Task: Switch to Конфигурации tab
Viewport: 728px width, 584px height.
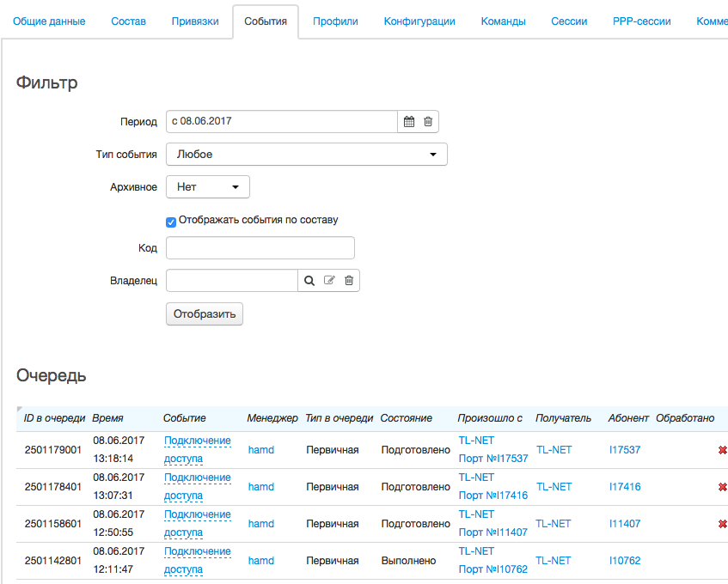Action: click(419, 21)
